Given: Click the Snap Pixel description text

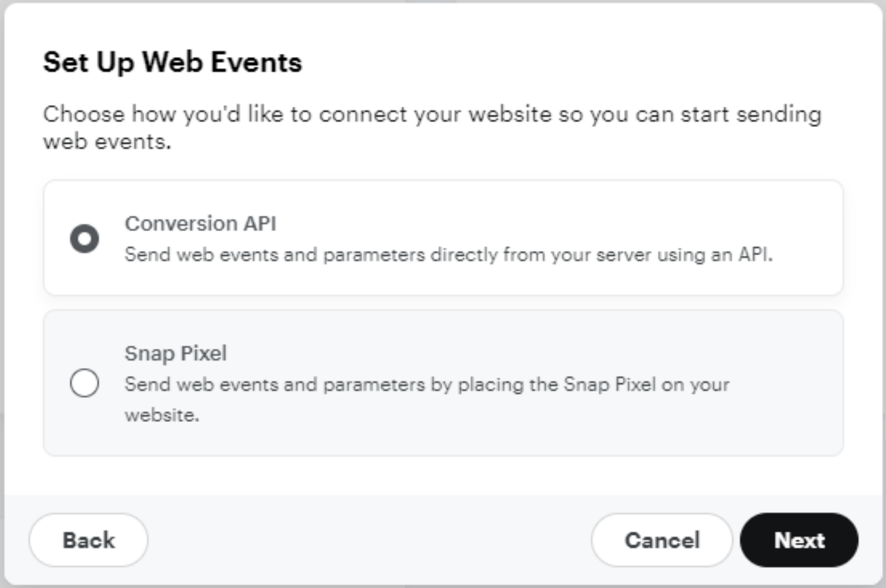Looking at the screenshot, I should [x=425, y=384].
